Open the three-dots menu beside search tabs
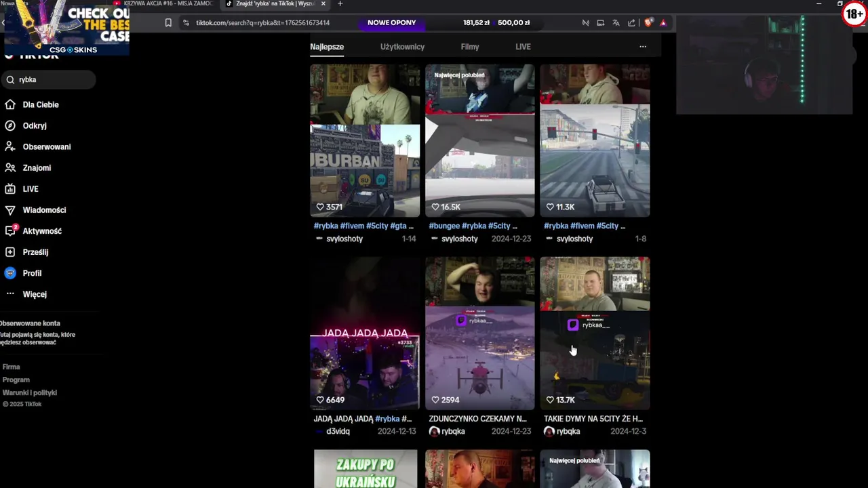The image size is (868, 488). tap(643, 47)
